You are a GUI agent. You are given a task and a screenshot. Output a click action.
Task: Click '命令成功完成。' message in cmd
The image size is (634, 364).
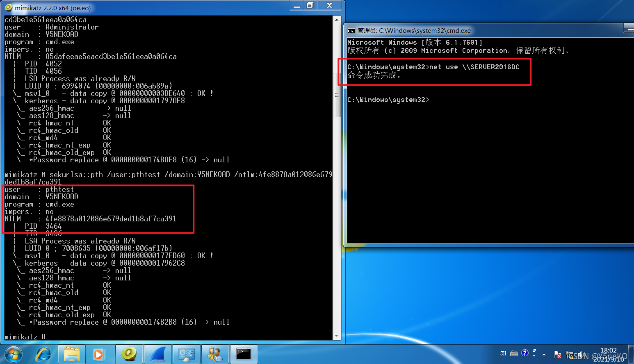pyautogui.click(x=374, y=75)
